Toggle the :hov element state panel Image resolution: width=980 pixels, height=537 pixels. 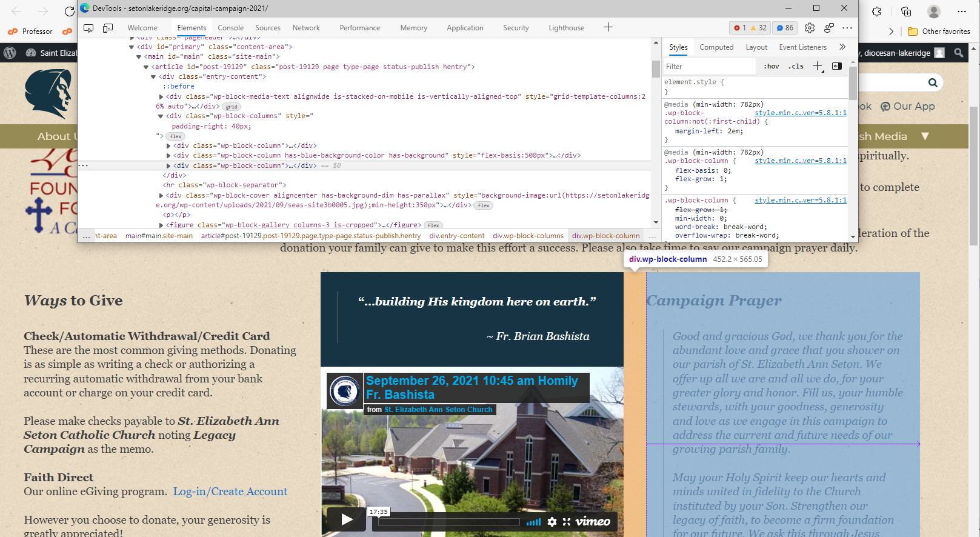coord(771,67)
